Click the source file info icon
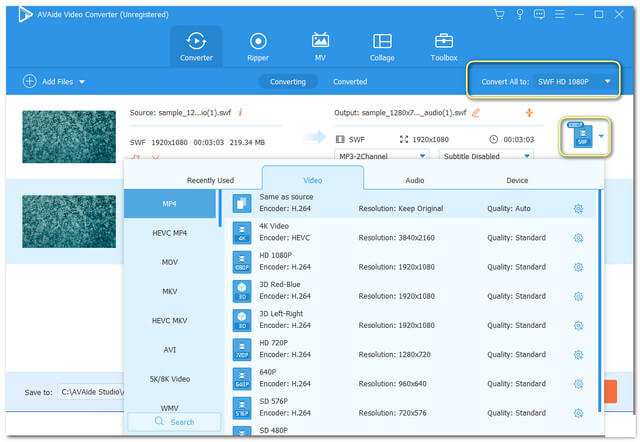640x442 pixels. point(240,112)
